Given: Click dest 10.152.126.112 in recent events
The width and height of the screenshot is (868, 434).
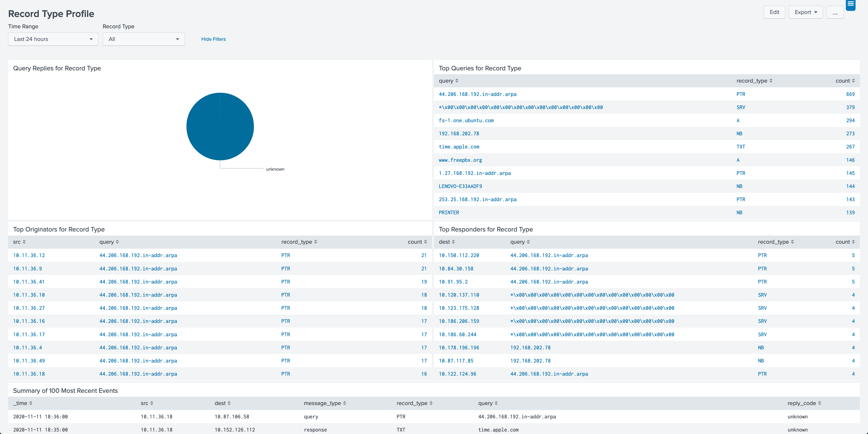Looking at the screenshot, I should tap(235, 430).
